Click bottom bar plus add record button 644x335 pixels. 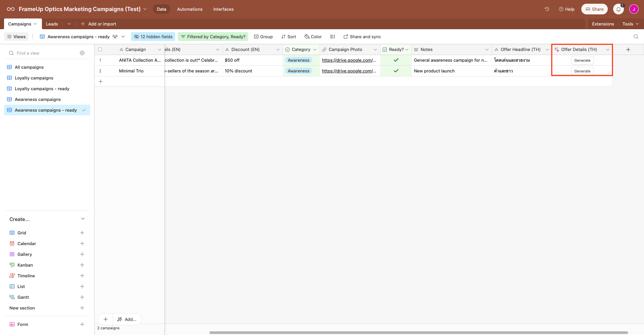click(105, 319)
